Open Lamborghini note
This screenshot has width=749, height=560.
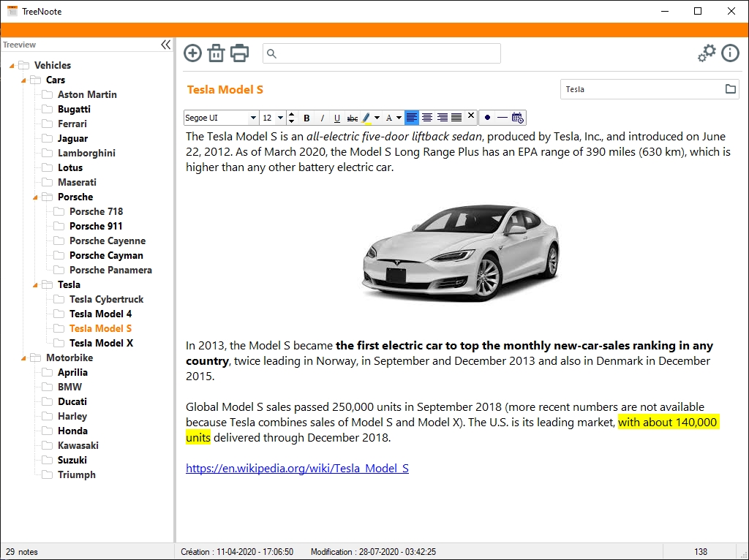click(86, 153)
